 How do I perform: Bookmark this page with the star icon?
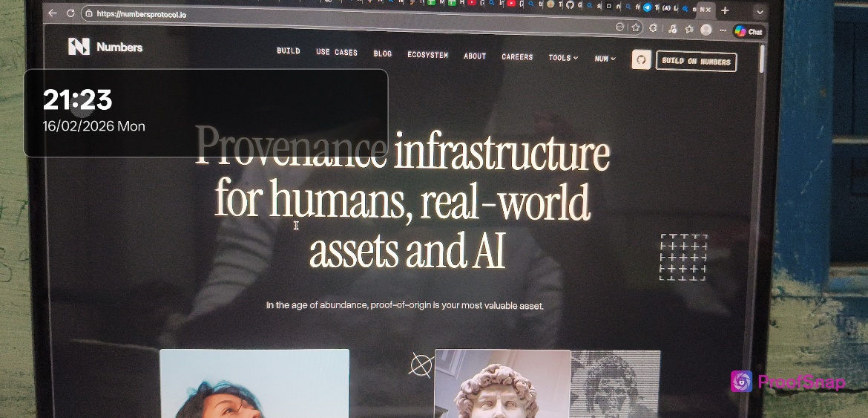point(636,27)
